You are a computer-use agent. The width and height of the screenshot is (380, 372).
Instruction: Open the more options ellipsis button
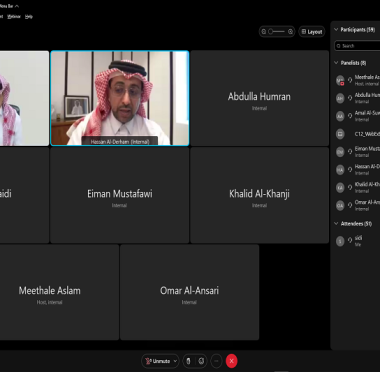coord(216,361)
